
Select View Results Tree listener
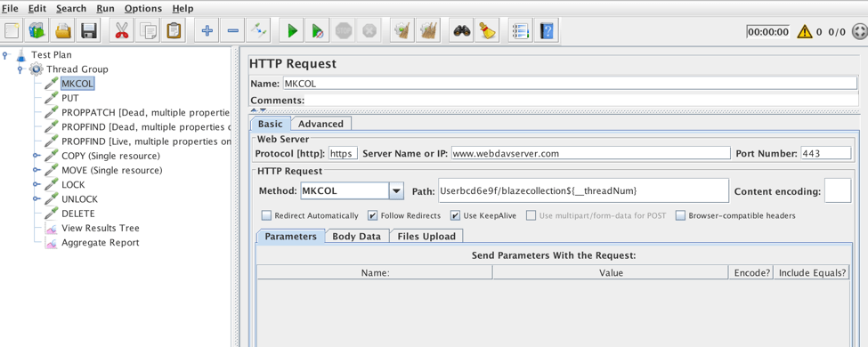[x=101, y=228]
